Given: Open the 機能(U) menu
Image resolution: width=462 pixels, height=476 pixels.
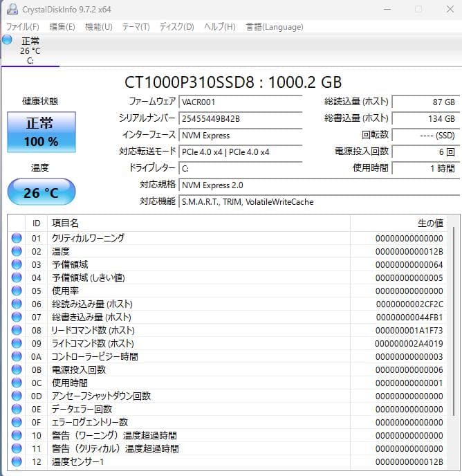Looking at the screenshot, I should 99,27.
